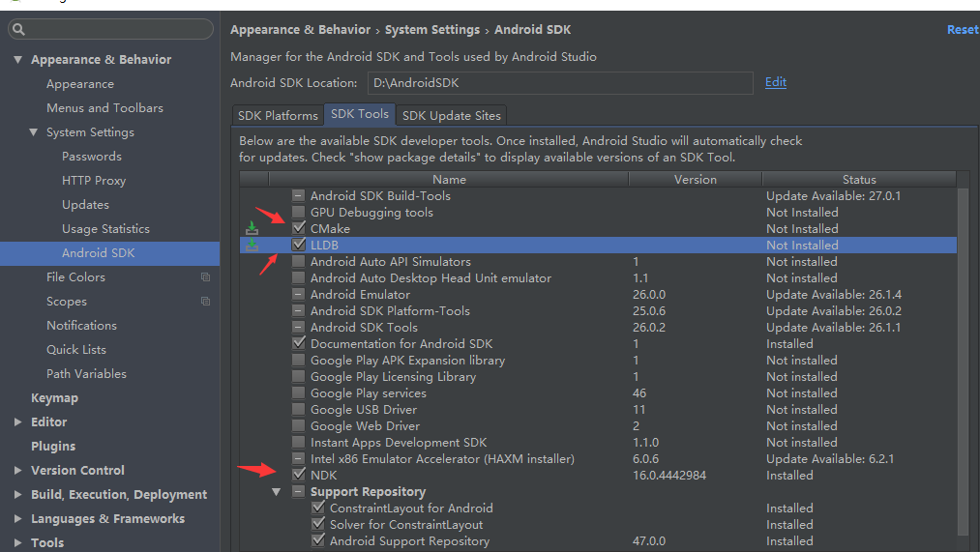The width and height of the screenshot is (980, 552).
Task: Open Quick Lists settings
Action: [76, 350]
